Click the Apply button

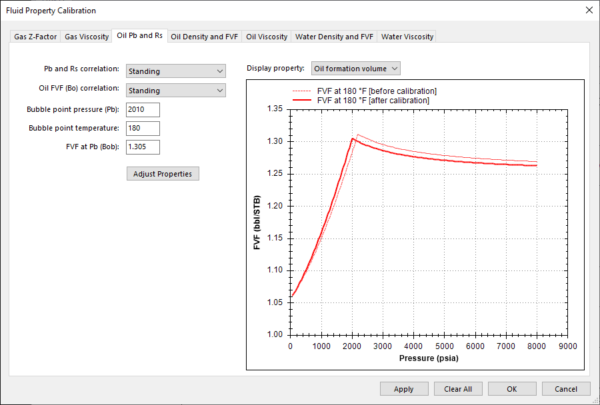click(404, 388)
